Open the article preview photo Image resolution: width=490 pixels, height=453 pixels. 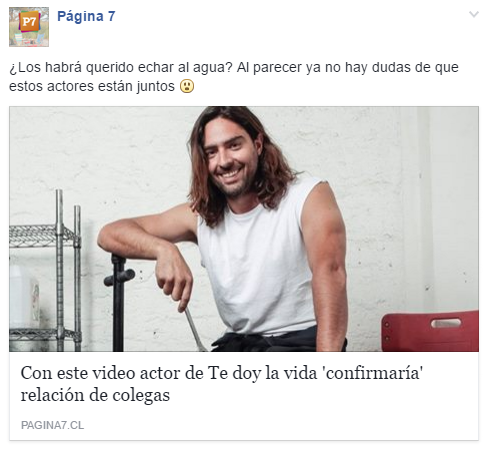click(244, 229)
